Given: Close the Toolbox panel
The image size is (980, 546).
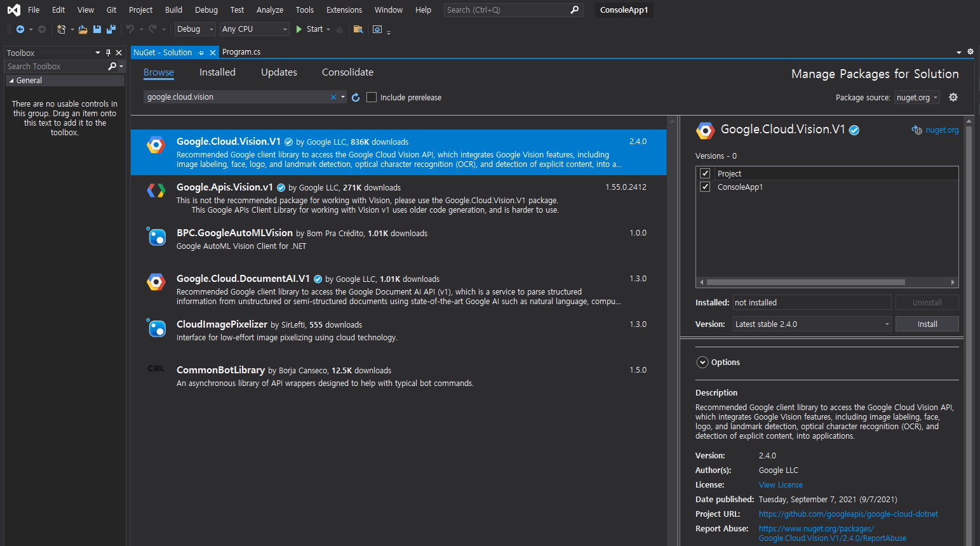Looking at the screenshot, I should click(x=119, y=53).
